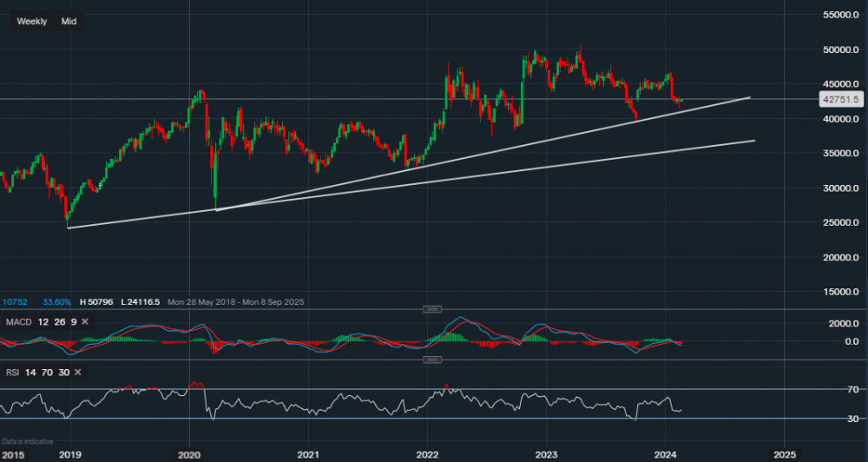Click the 42751.5 current price label
The height and width of the screenshot is (462, 868).
[x=839, y=100]
